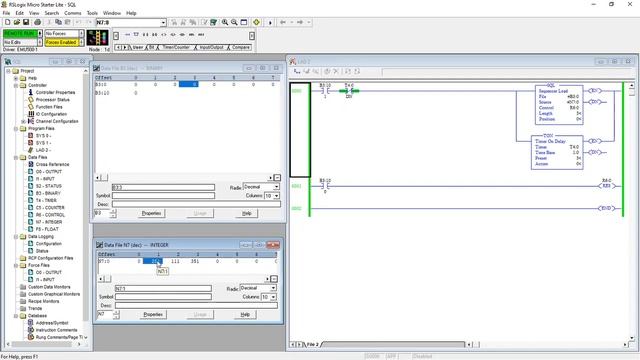Click the Desc field in B3 window
This screenshot has height=360, width=640.
196,204
